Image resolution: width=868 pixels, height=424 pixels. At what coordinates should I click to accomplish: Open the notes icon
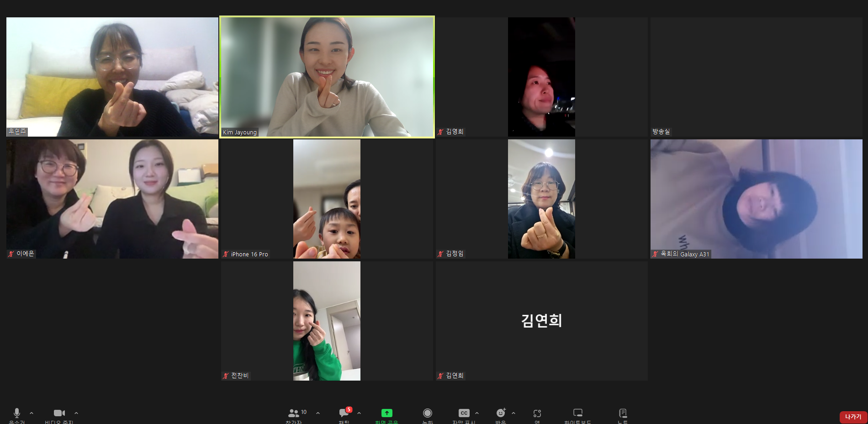point(623,413)
